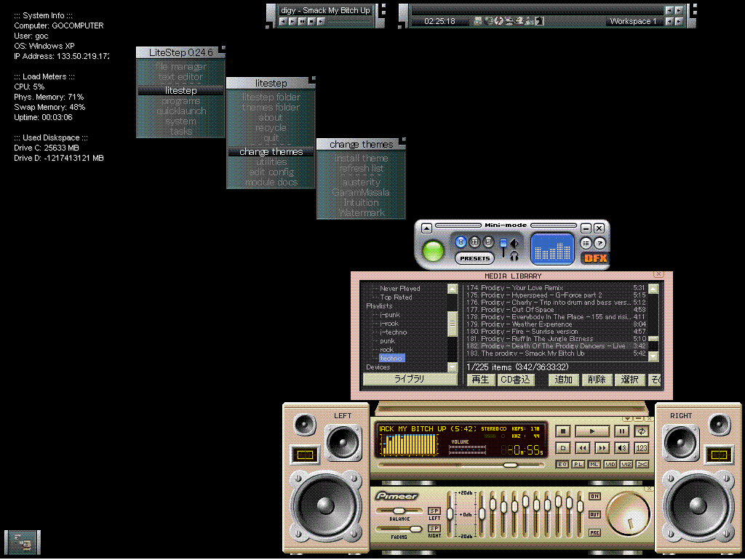Screen dimensions: 745x560
Task: Toggle the VIZ visualization button
Action: [626, 464]
